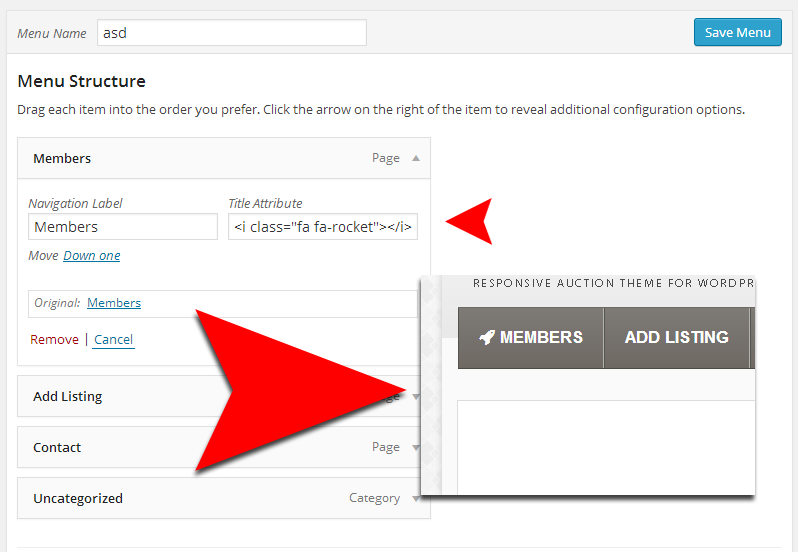Viewport: 798px width, 552px height.
Task: Expand the Add Listing menu item arrow
Action: point(416,397)
